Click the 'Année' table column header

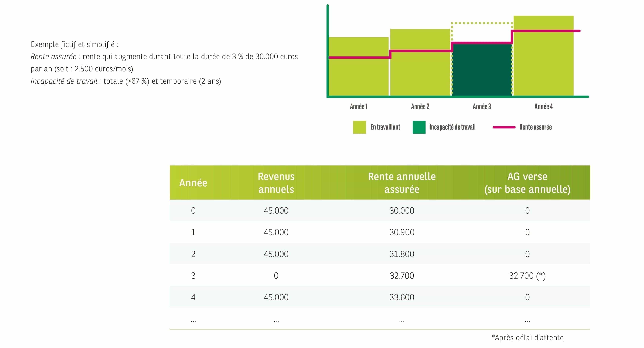click(193, 183)
